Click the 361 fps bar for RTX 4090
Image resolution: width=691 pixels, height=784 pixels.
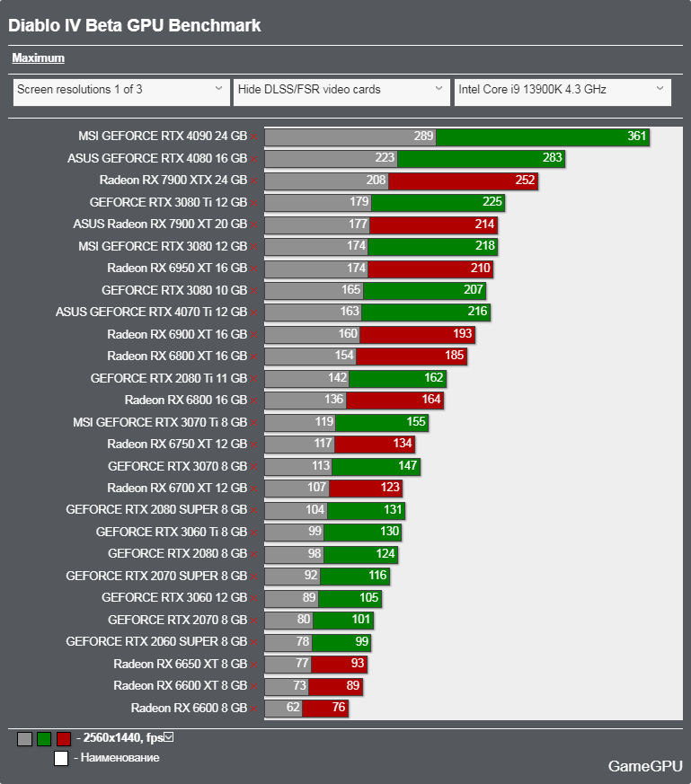(543, 137)
